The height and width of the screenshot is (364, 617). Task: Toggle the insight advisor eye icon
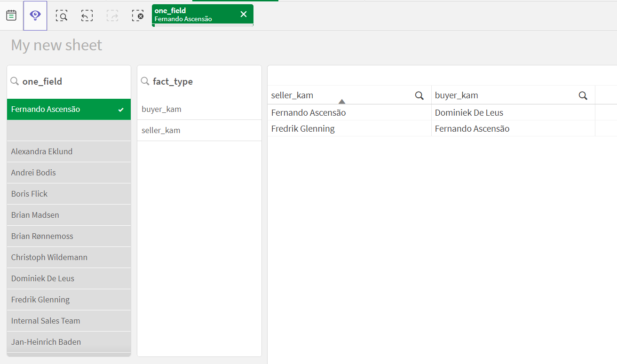35,16
